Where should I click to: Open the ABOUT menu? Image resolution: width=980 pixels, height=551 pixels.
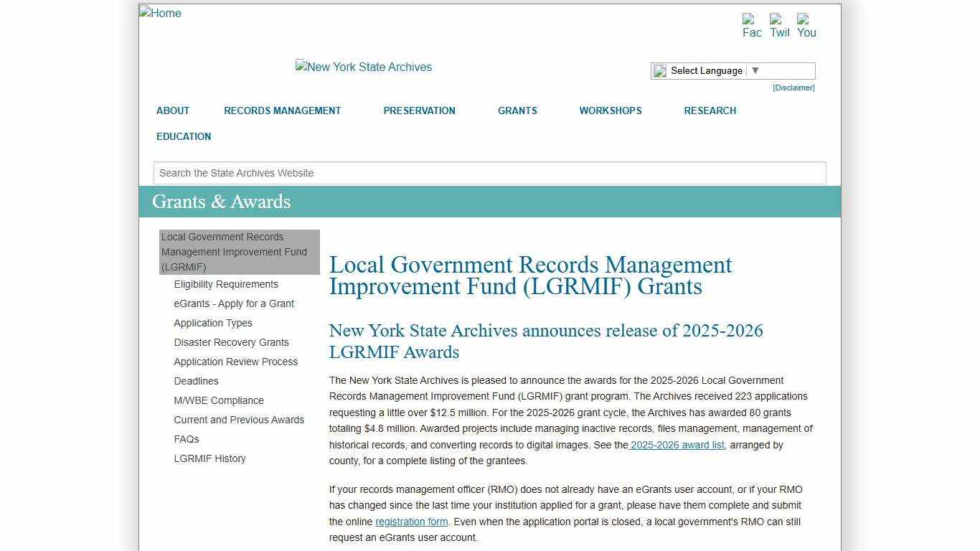tap(172, 110)
